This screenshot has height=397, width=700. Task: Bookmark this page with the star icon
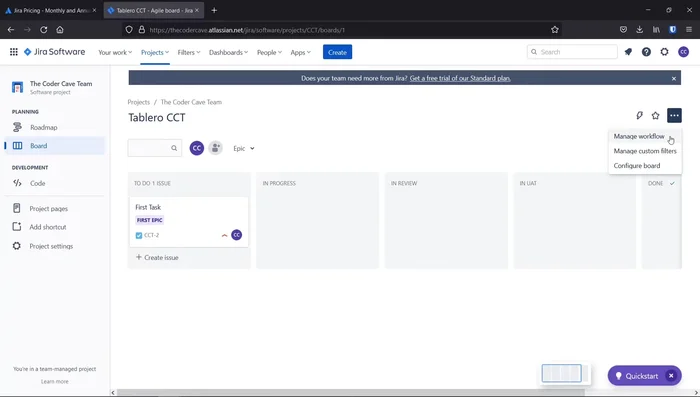pyautogui.click(x=554, y=30)
